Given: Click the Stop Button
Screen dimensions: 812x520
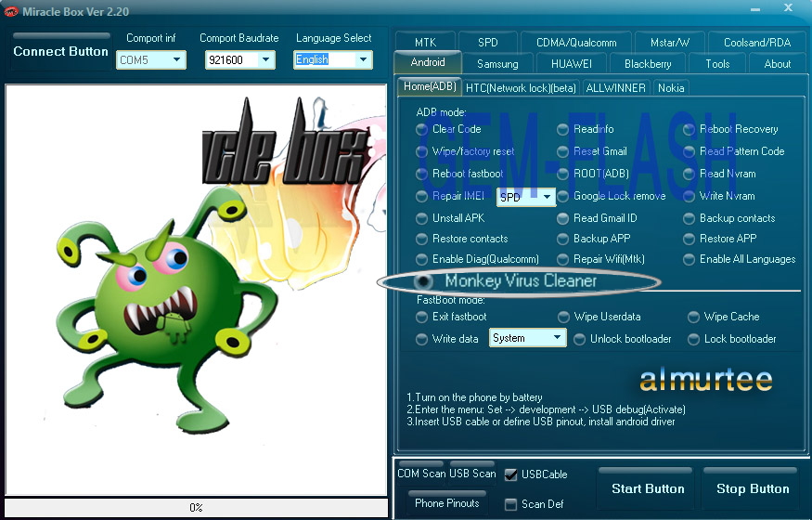Looking at the screenshot, I should (753, 487).
